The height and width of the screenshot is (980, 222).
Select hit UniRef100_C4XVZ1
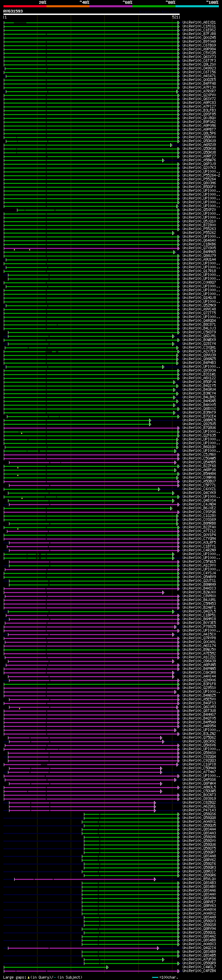click(x=199, y=489)
